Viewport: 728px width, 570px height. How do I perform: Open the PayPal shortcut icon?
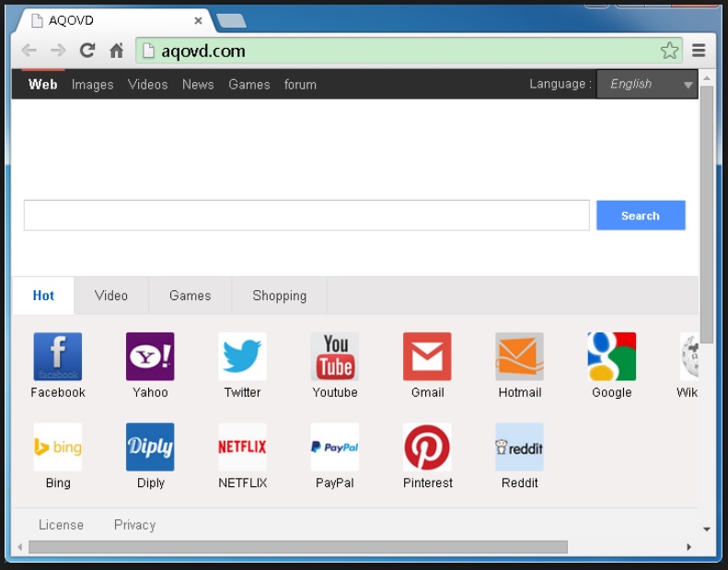point(335,447)
